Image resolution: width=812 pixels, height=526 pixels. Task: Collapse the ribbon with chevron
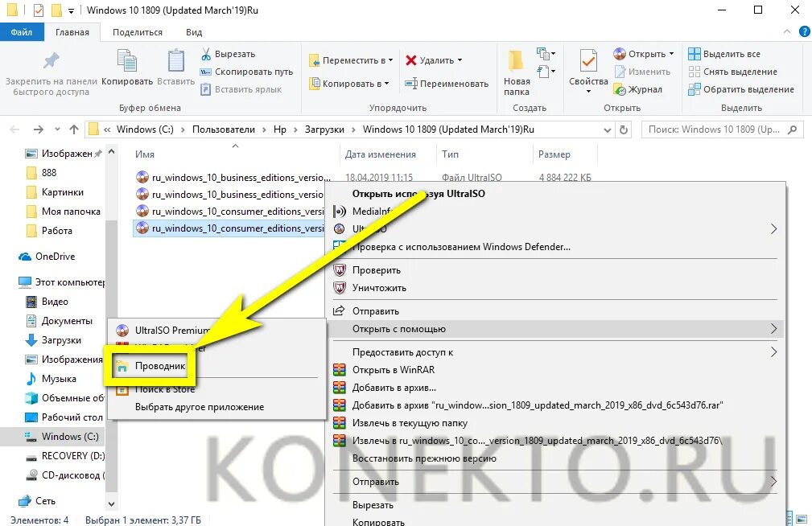tap(787, 32)
